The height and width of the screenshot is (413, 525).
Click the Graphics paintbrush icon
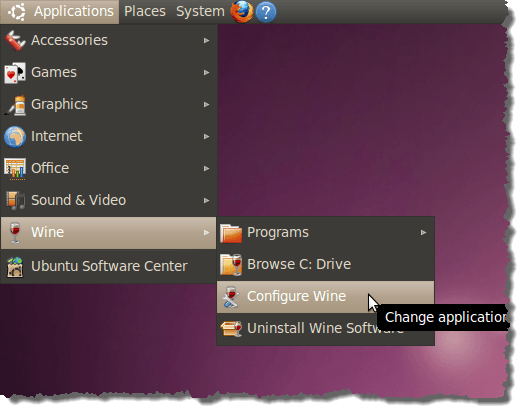[15, 105]
